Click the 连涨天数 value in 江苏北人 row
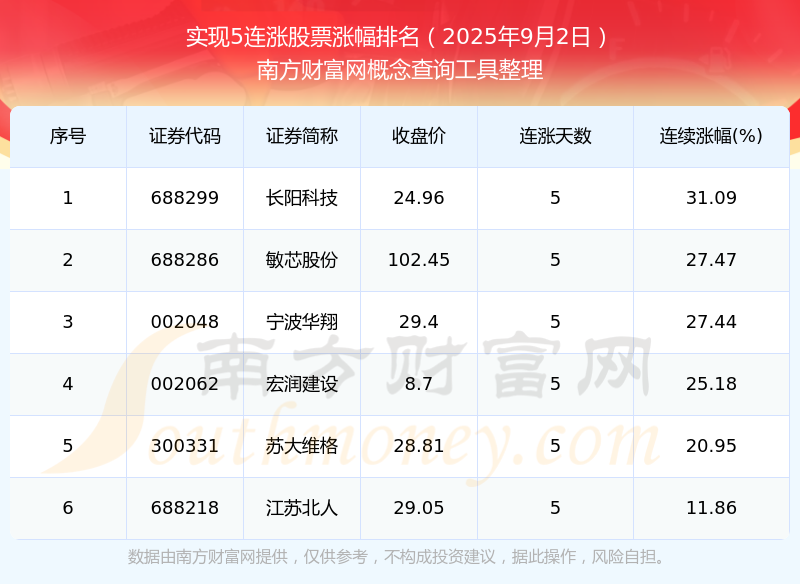 (555, 508)
